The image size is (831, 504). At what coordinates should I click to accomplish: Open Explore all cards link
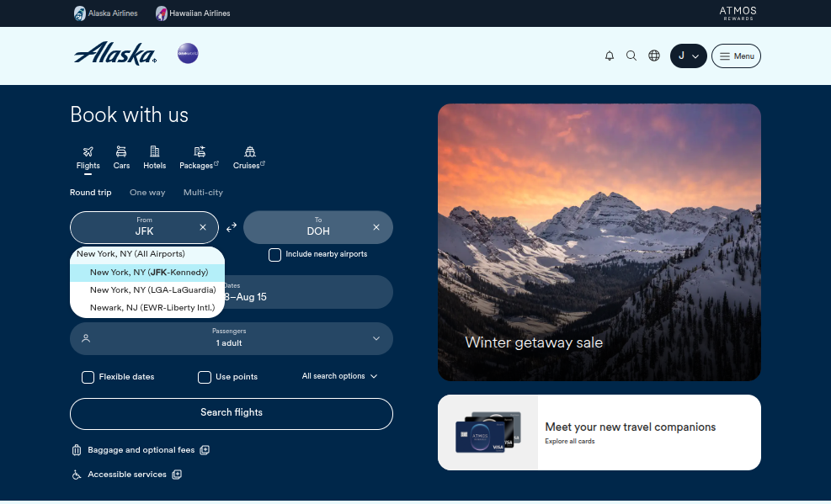pos(570,442)
